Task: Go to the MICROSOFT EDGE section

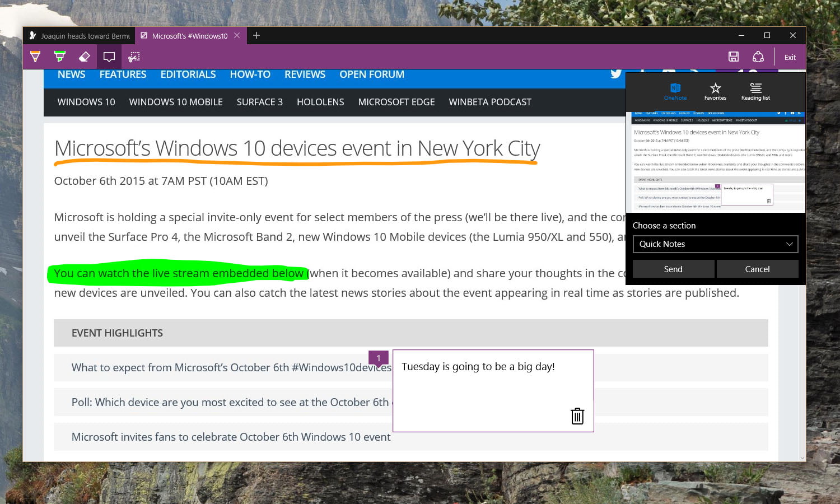Action: [396, 102]
